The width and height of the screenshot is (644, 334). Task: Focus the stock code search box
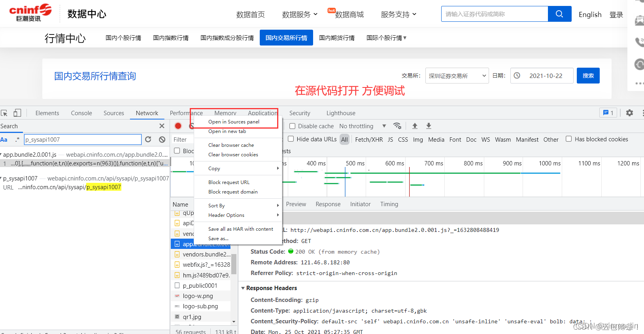click(x=495, y=14)
